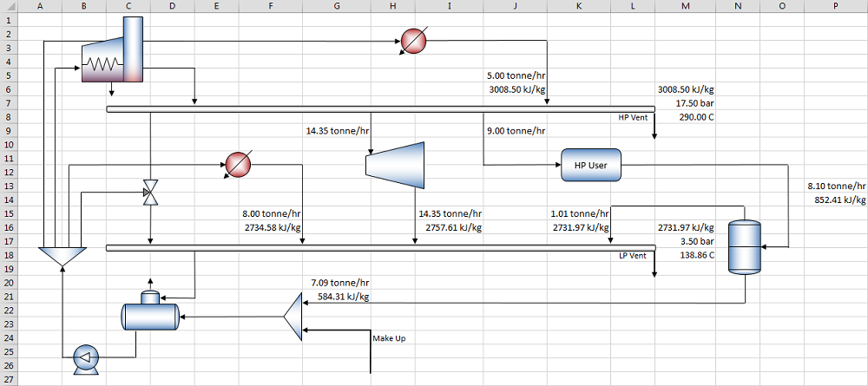Click the red heat exchanger on the top line
This screenshot has width=868, height=386.
coord(413,41)
